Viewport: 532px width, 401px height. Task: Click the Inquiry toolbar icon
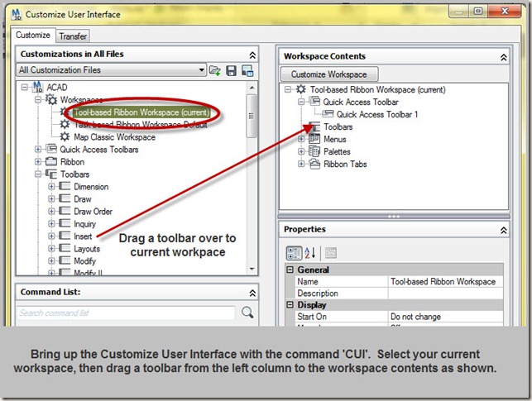65,223
